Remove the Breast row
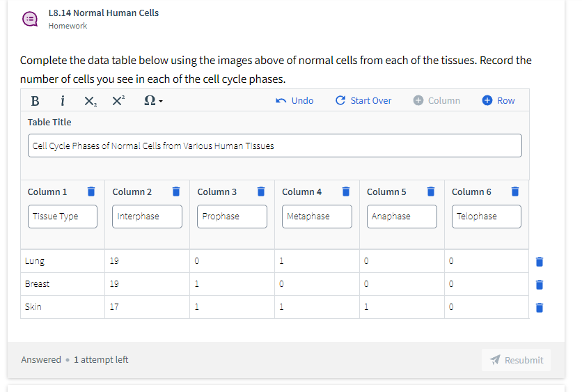582x392 pixels. point(539,284)
